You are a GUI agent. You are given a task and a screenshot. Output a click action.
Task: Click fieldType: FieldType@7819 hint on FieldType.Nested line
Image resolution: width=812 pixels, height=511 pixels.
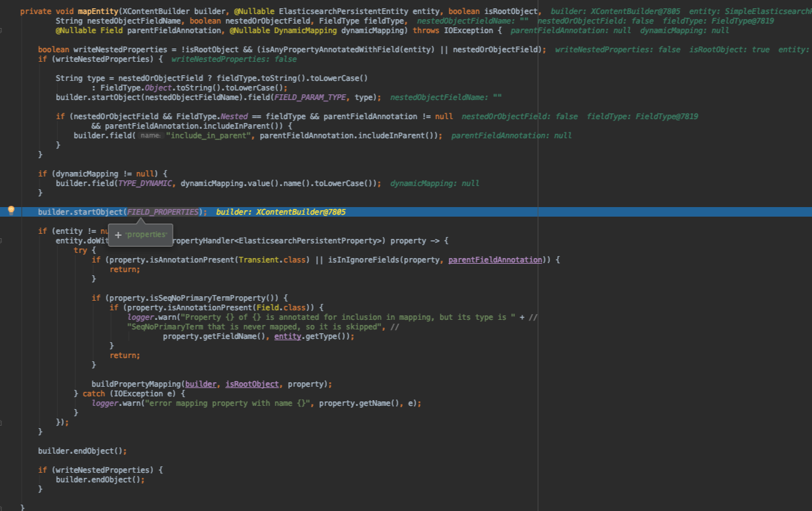[x=642, y=117]
